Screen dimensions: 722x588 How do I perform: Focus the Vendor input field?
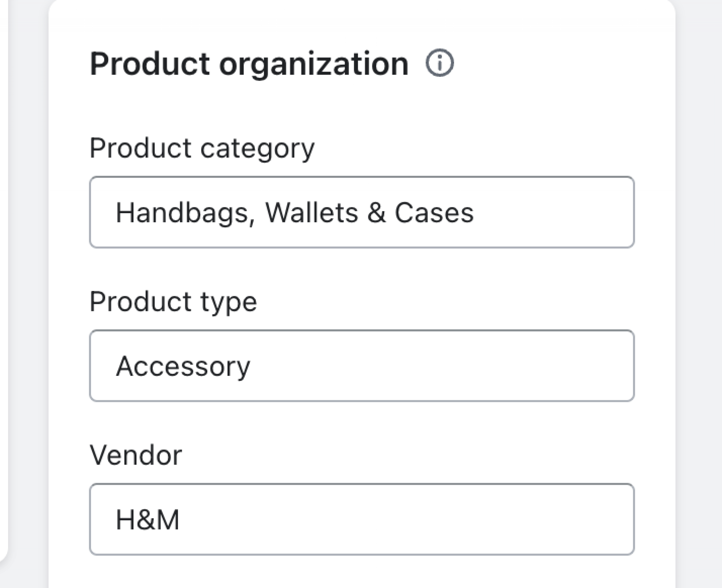[x=362, y=519]
